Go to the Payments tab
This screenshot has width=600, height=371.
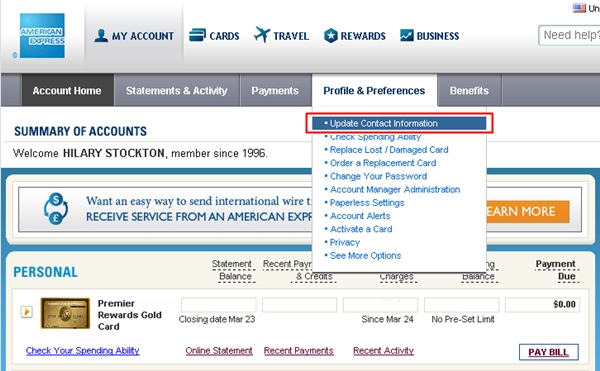(275, 91)
